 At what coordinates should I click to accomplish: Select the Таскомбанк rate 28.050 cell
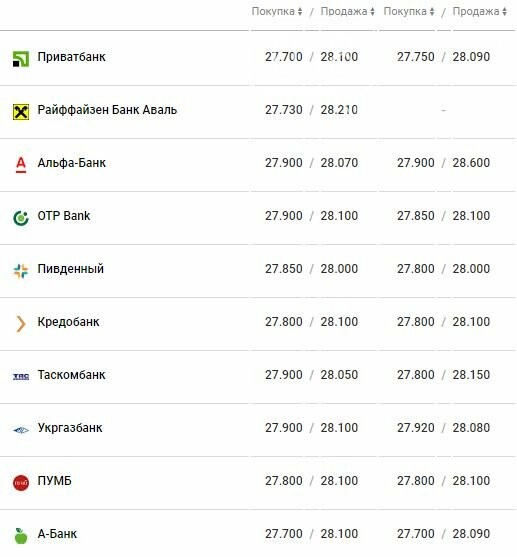click(339, 375)
